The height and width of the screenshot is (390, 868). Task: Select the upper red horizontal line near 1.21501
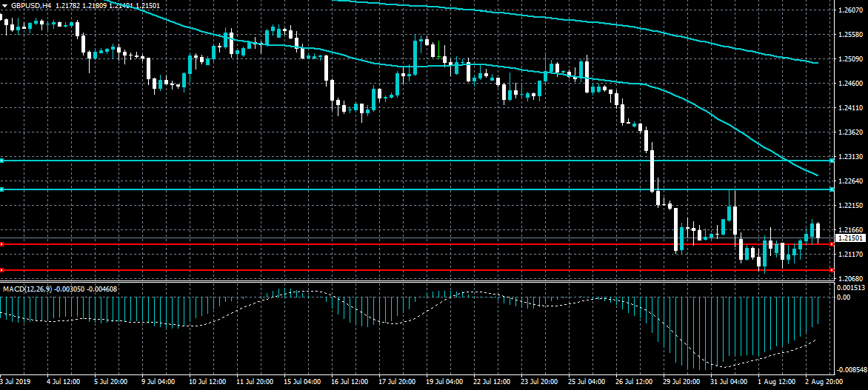(x=416, y=244)
